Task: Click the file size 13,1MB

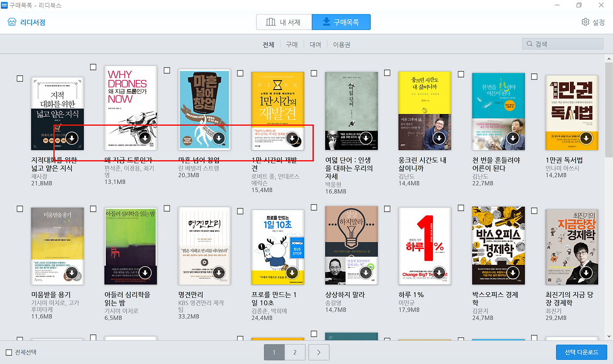Action: (115, 182)
